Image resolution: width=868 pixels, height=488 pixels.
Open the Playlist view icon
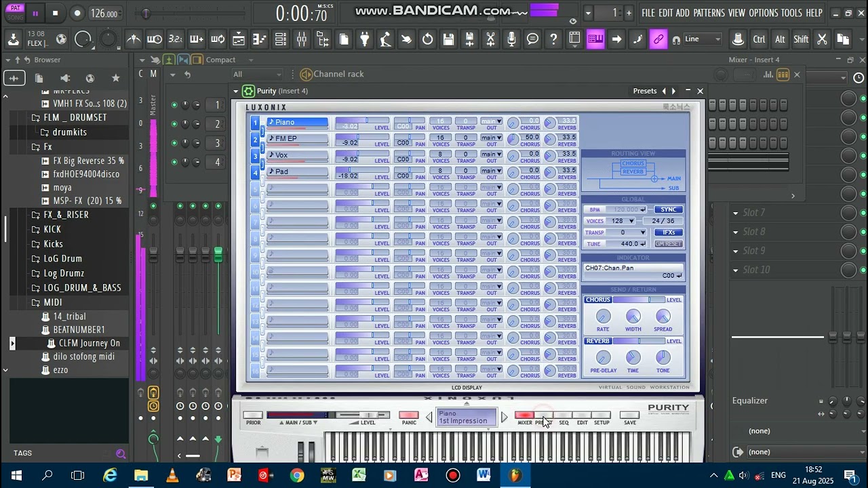coord(239,39)
